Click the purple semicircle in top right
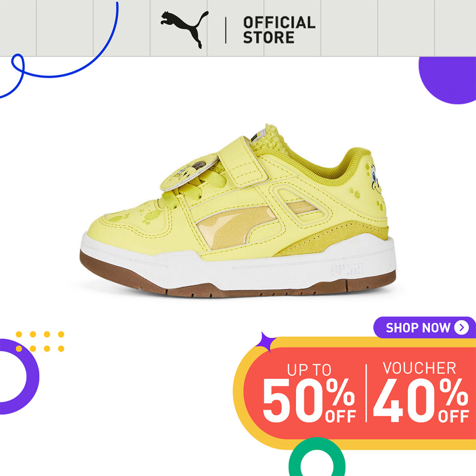The image size is (476, 476). 447,80
